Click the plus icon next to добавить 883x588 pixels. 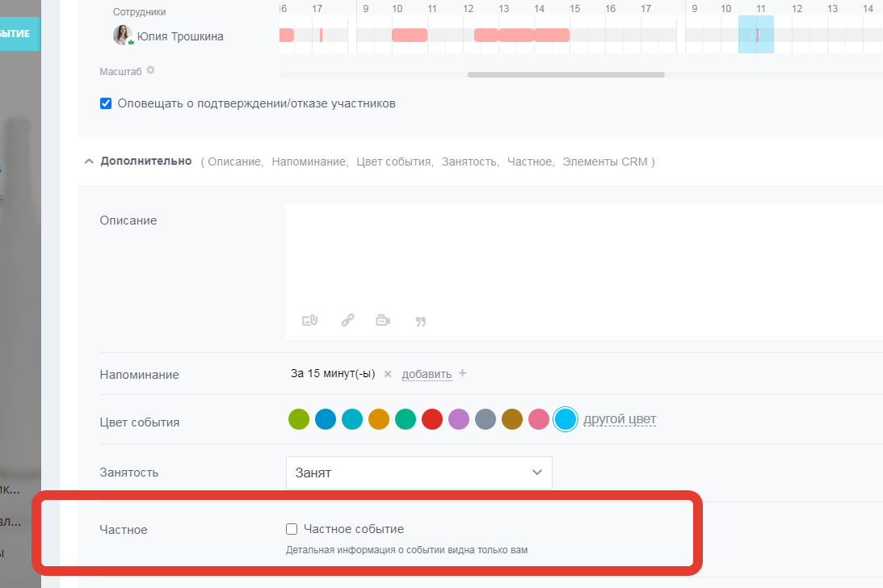pos(463,373)
